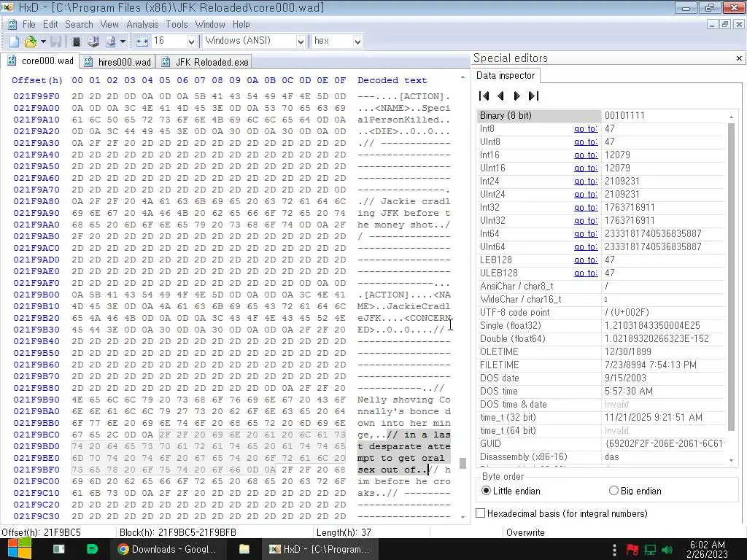Screen dimensions: 747x560
Task: Go to previous byte in Data inspector
Action: coord(500,96)
